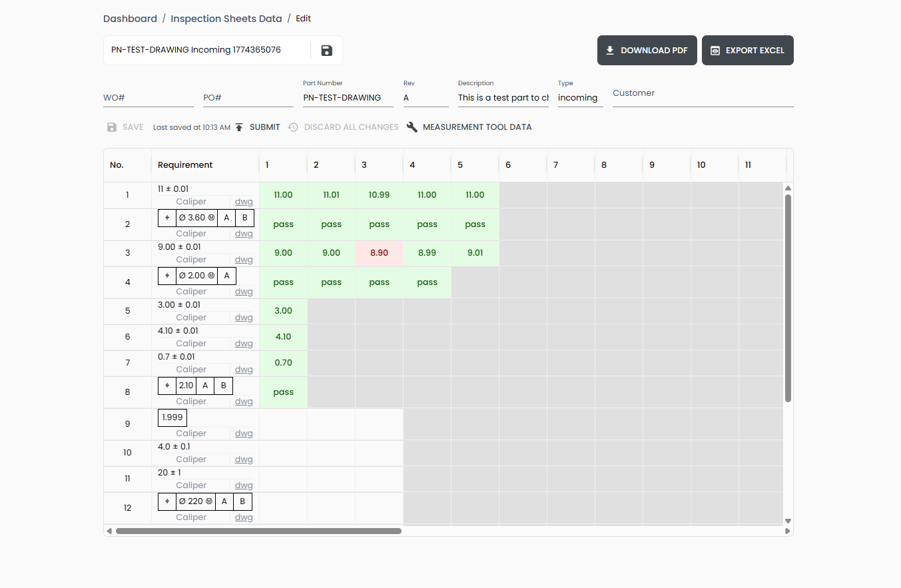Click the WO# input field

tap(148, 98)
